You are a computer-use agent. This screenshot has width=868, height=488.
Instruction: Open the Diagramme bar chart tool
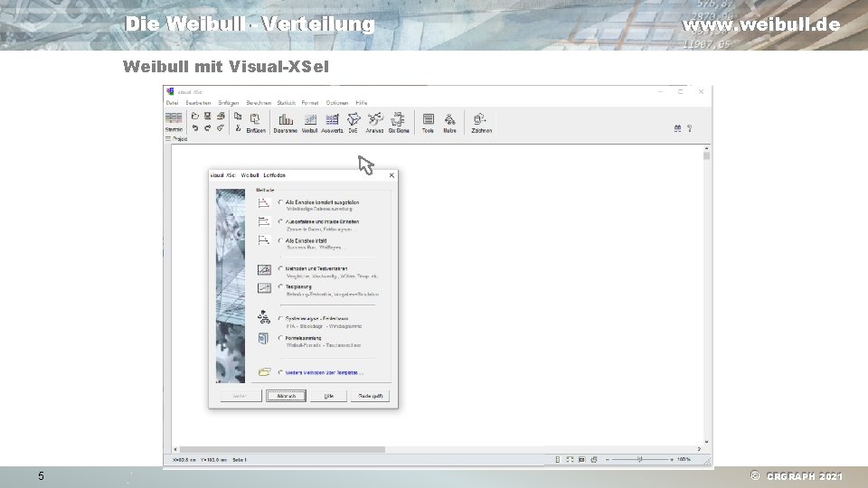tap(285, 123)
